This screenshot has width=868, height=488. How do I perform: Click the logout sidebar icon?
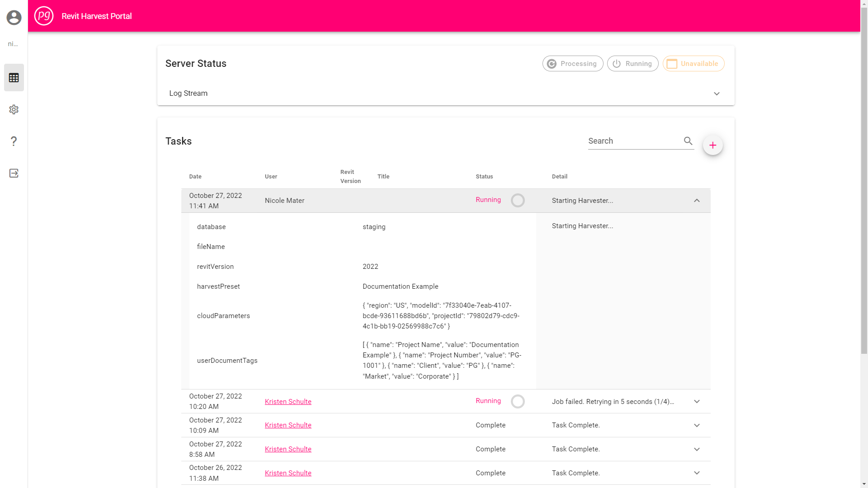click(14, 173)
